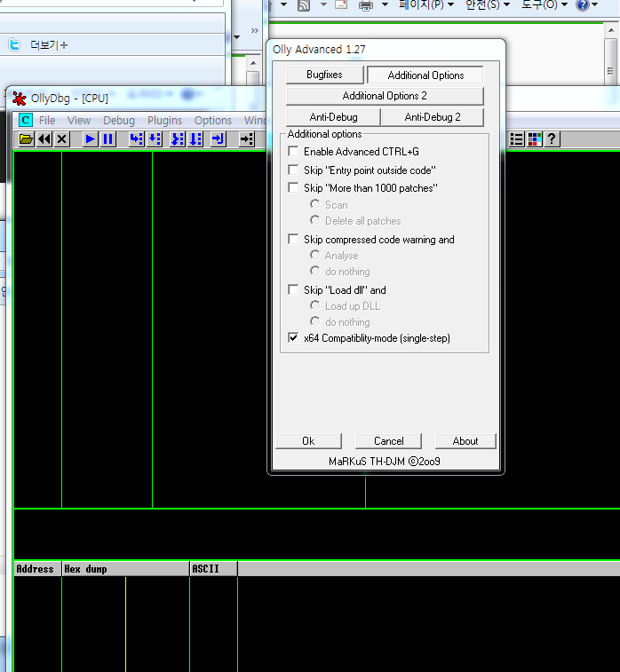Pause execution with the pause icon
This screenshot has width=620, height=672.
pos(108,138)
